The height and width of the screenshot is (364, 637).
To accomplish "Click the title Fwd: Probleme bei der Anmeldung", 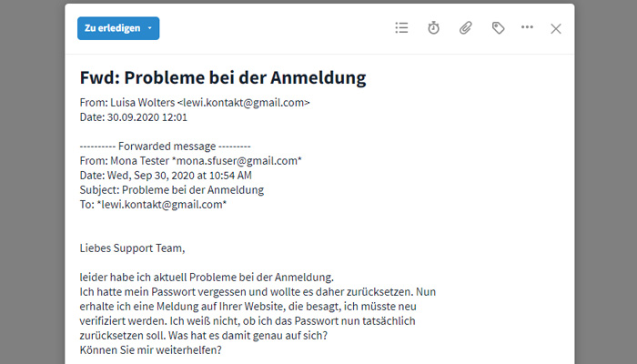I will [x=223, y=77].
